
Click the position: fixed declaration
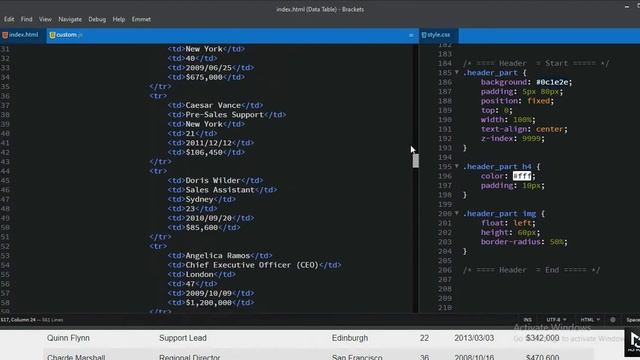point(517,101)
